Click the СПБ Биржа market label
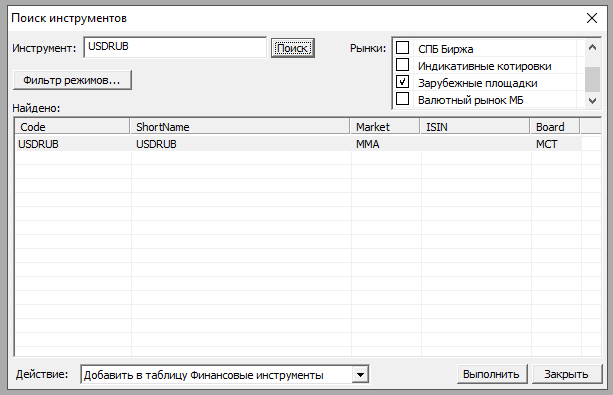Image resolution: width=613 pixels, height=395 pixels. [x=446, y=49]
